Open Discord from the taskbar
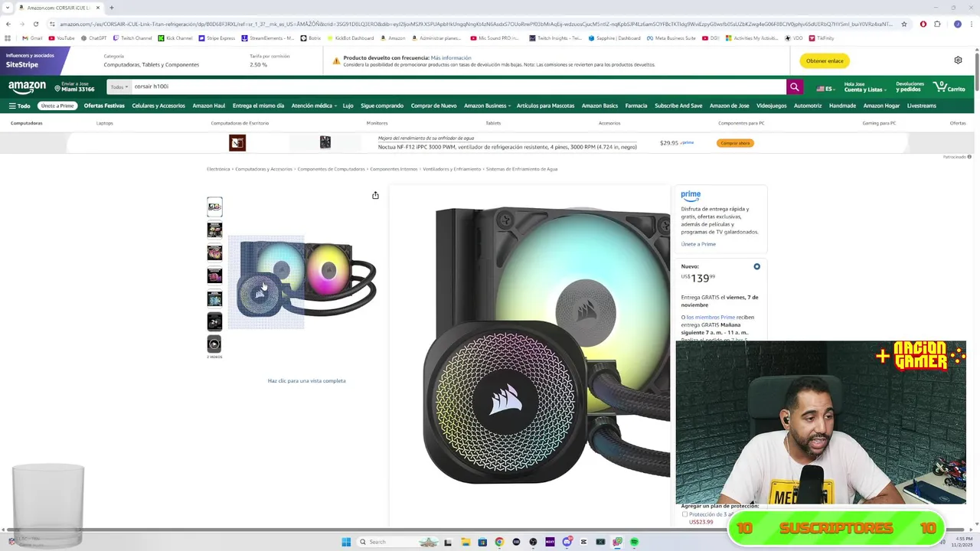This screenshot has height=551, width=980. point(567,542)
